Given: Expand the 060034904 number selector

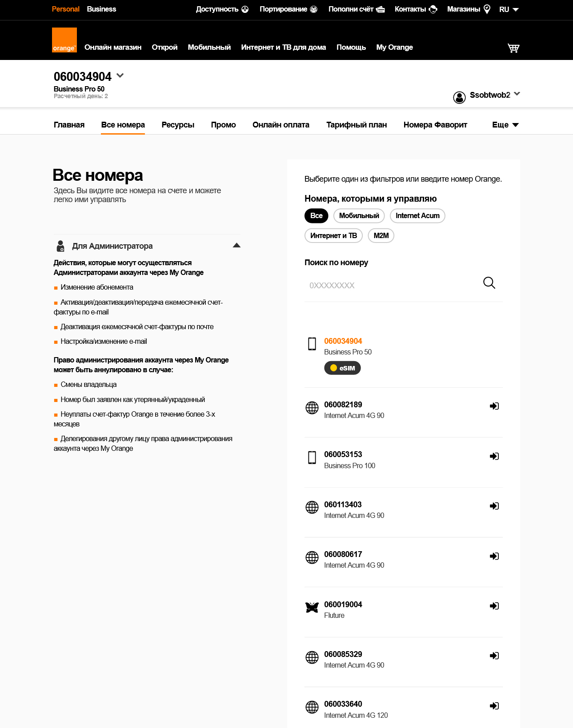Looking at the screenshot, I should [120, 76].
